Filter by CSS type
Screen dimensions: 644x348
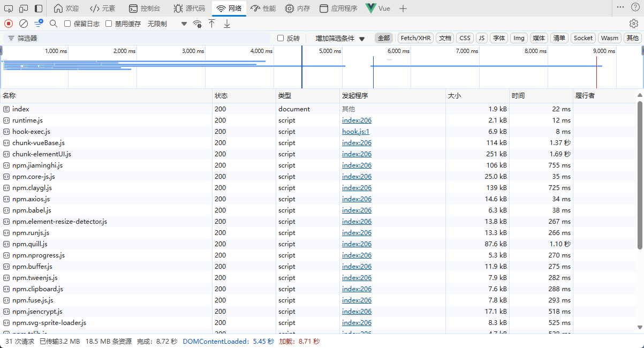[x=465, y=38]
